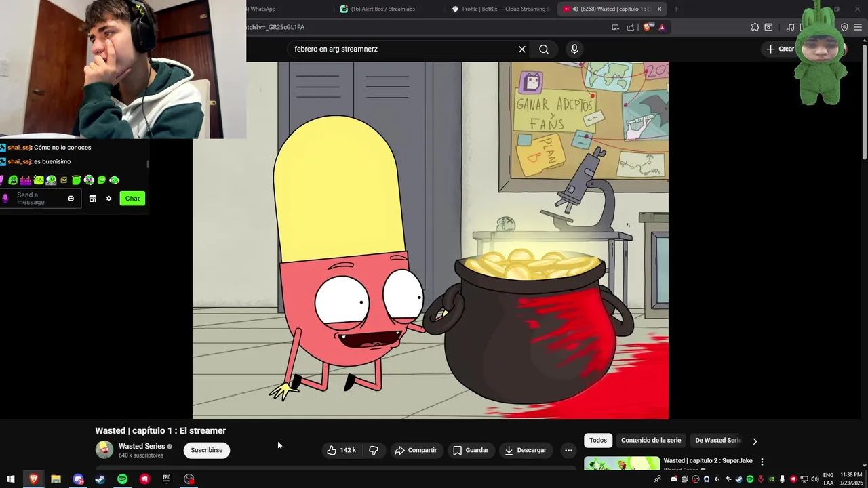The height and width of the screenshot is (488, 868).
Task: Select the Todos filter chip
Action: click(598, 440)
